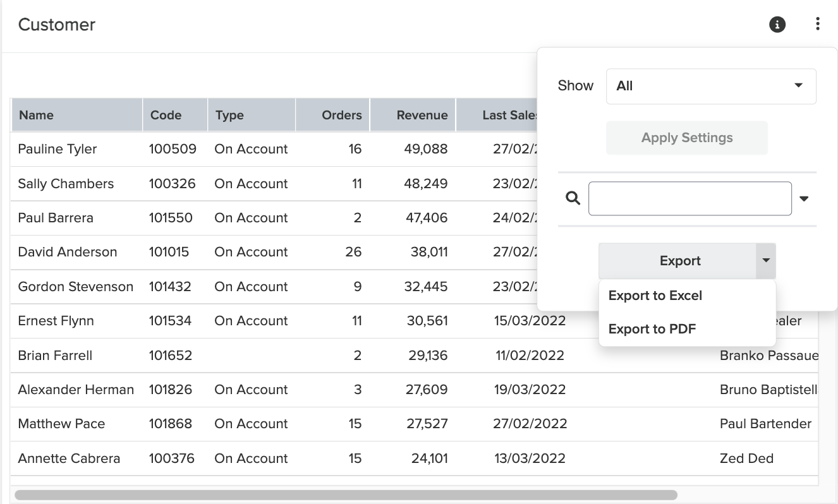The image size is (838, 504).
Task: Click customer code 101826
Action: pyautogui.click(x=171, y=390)
